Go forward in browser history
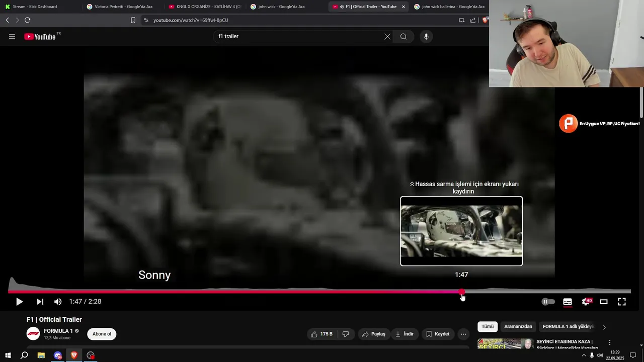This screenshot has height=362, width=644. coord(17,20)
